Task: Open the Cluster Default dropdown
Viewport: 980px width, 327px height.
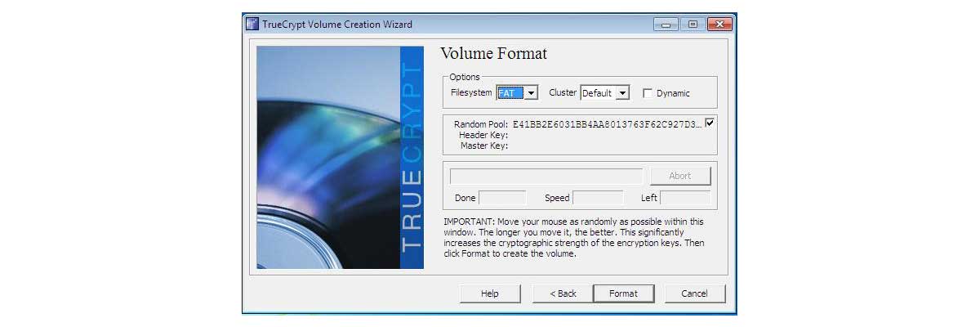Action: [x=622, y=93]
